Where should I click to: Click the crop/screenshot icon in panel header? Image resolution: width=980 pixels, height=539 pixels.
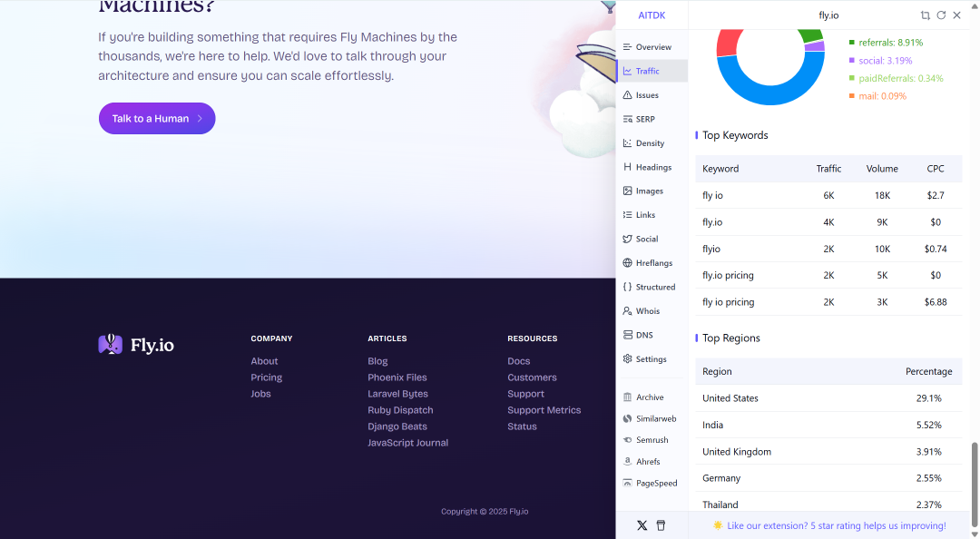click(925, 15)
